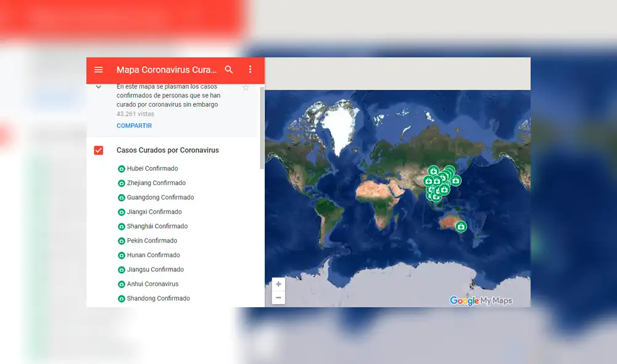Select the Pekín Confirmado legend entry
The width and height of the screenshot is (617, 364).
[122, 241]
